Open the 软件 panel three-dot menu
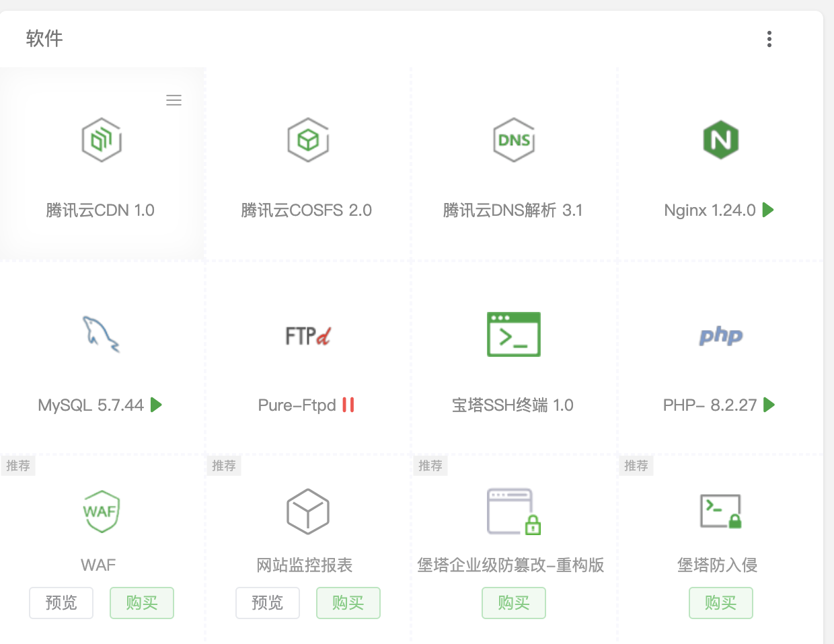This screenshot has width=834, height=644. 769,39
